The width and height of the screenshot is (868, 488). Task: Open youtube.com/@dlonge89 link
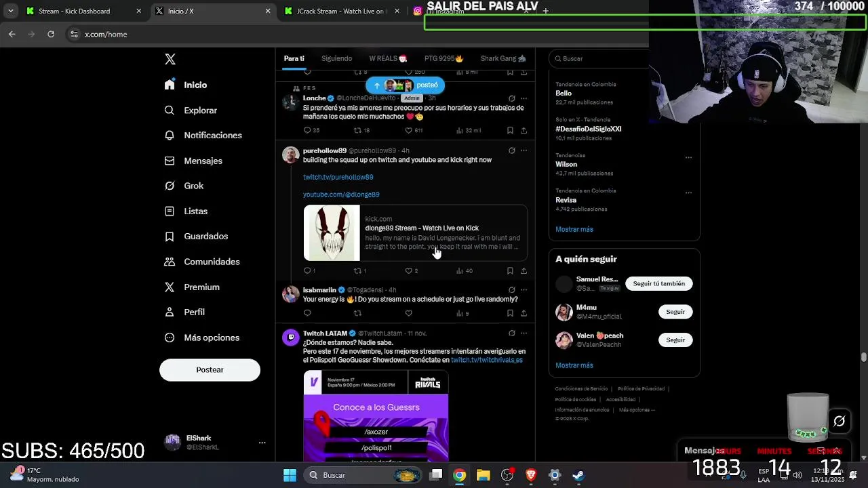tap(341, 195)
